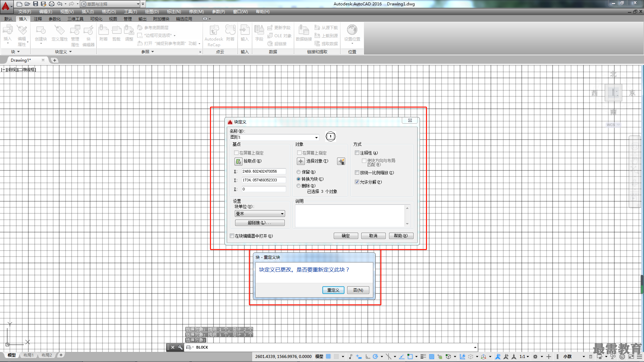Uncheck the 允许分解(P) checkbox
The image size is (644, 362).
click(357, 182)
